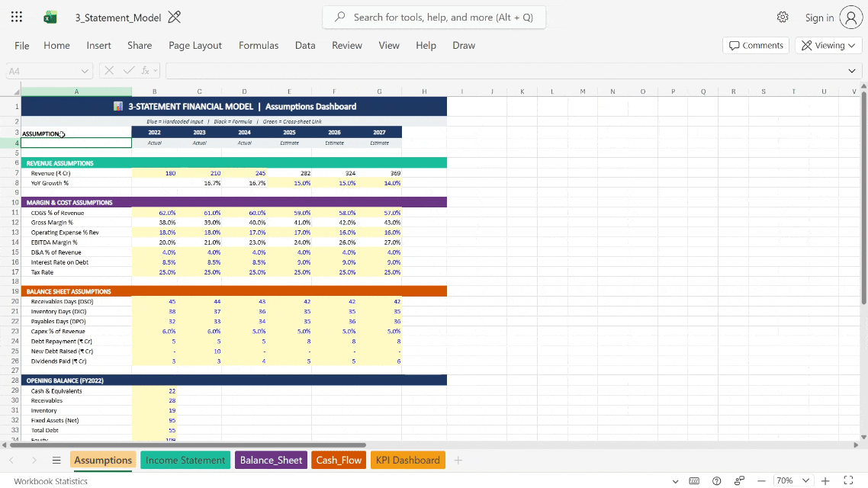This screenshot has width=868, height=488.
Task: Select 2022 revenue cell showing 180
Action: point(154,173)
